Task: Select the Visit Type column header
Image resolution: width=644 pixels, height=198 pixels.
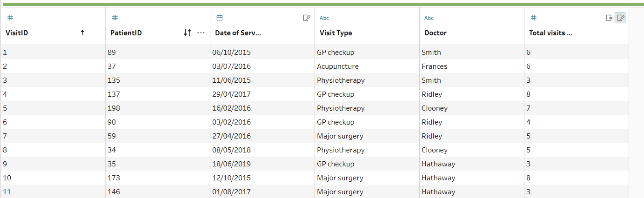Action: [x=336, y=33]
